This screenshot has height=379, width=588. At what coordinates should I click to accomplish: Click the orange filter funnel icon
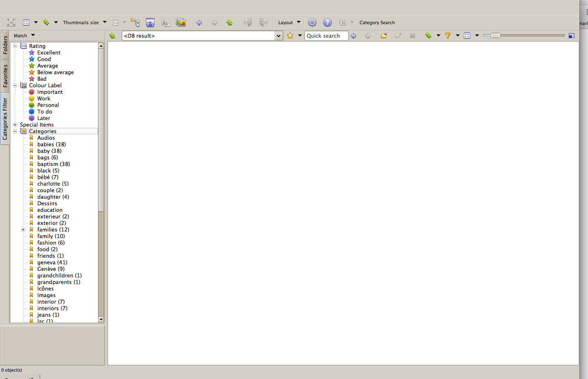(x=448, y=36)
